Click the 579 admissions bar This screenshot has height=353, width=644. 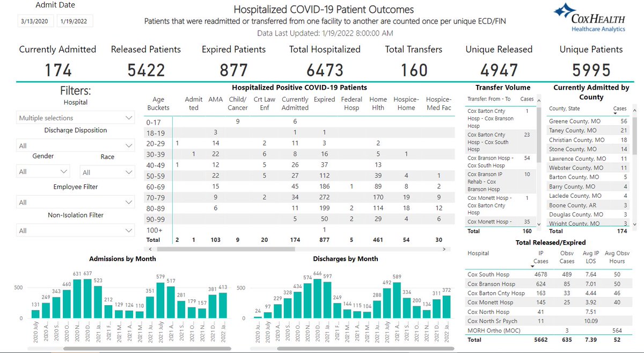tap(160, 301)
